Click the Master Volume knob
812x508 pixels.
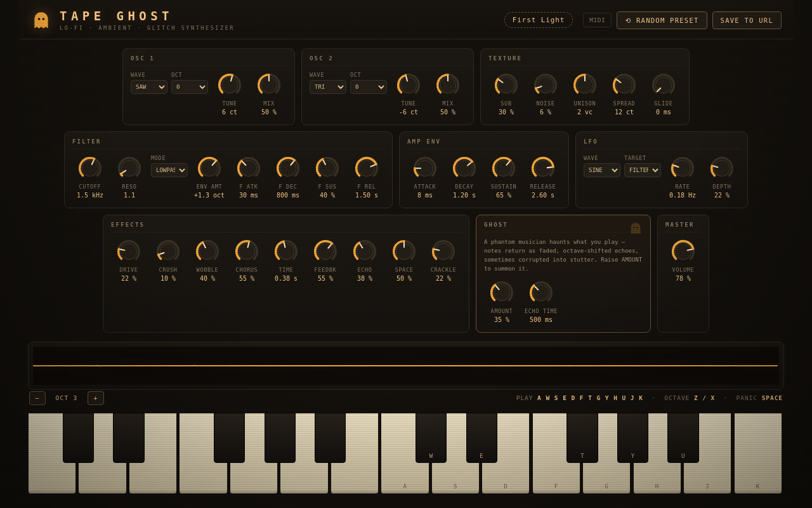tap(683, 251)
